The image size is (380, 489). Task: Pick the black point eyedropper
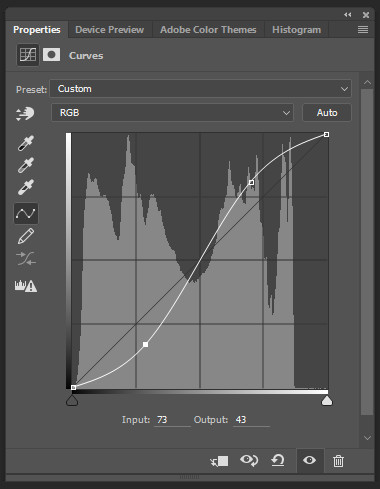pyautogui.click(x=26, y=143)
